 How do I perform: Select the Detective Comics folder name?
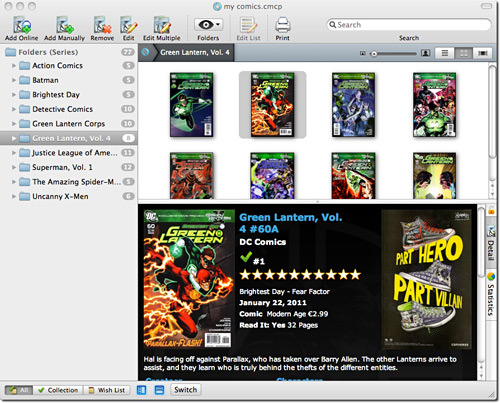62,109
